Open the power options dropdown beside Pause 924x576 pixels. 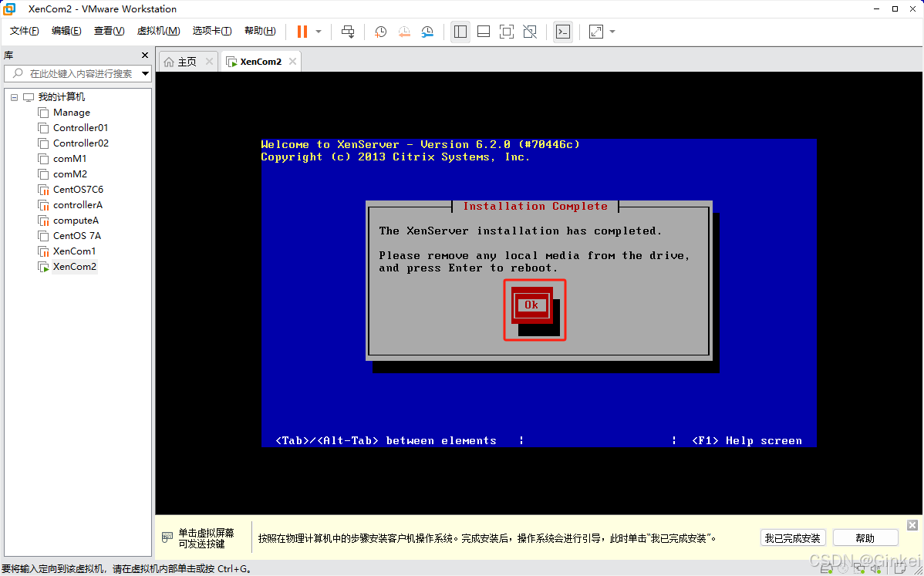(x=319, y=32)
